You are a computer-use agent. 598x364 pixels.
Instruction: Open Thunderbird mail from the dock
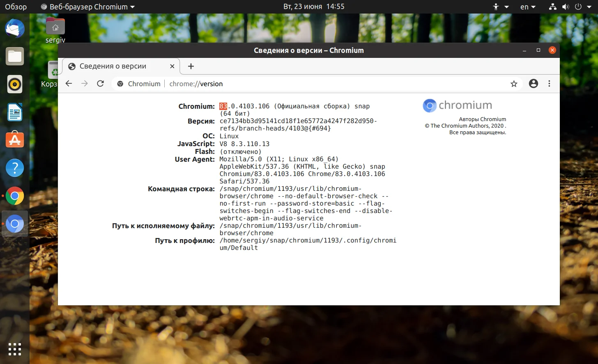[x=15, y=29]
